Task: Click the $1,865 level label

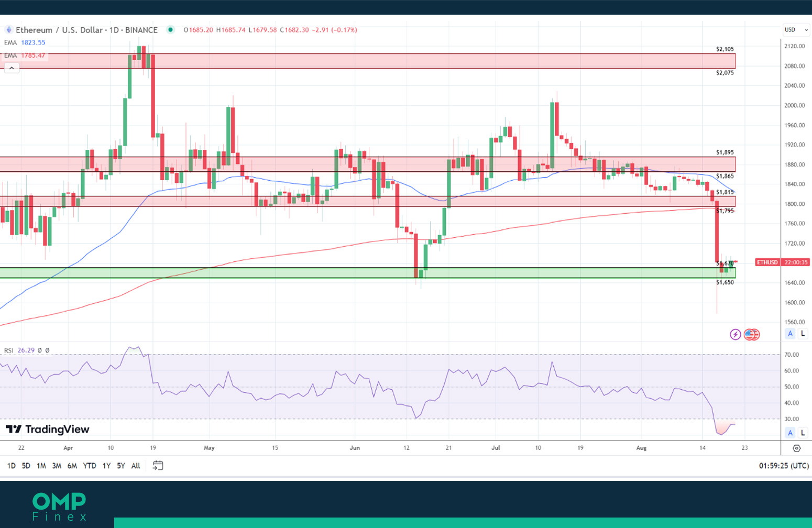Action: (x=725, y=176)
